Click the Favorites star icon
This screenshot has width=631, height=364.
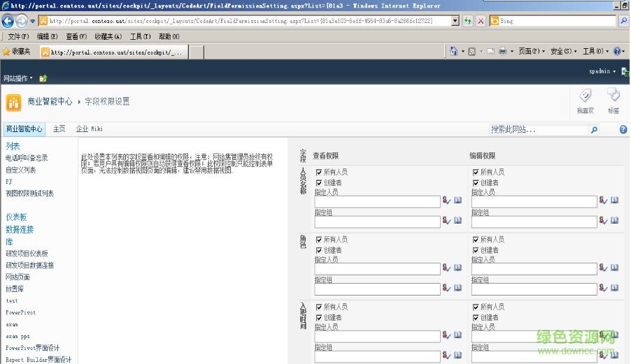click(6, 52)
